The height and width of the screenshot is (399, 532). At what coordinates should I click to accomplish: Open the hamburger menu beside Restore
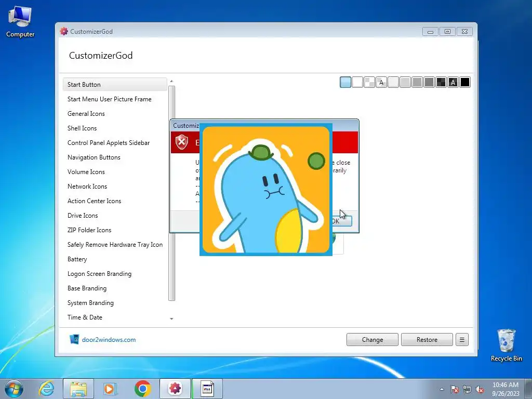click(x=462, y=340)
